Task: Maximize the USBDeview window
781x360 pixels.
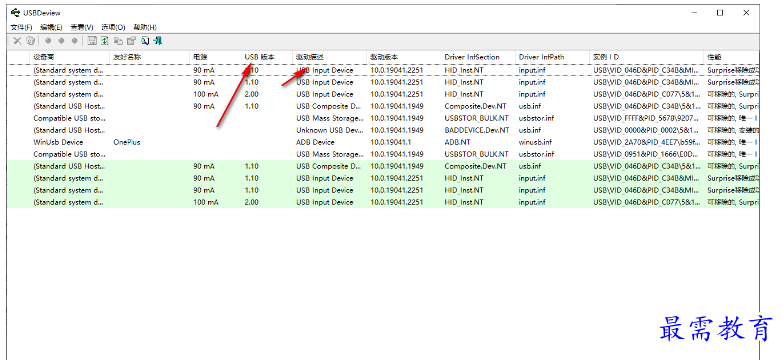Action: click(720, 13)
